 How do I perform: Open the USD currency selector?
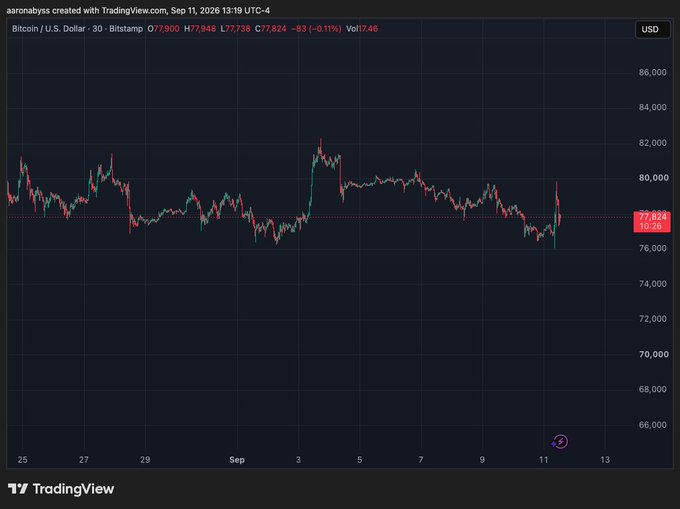pyautogui.click(x=652, y=29)
